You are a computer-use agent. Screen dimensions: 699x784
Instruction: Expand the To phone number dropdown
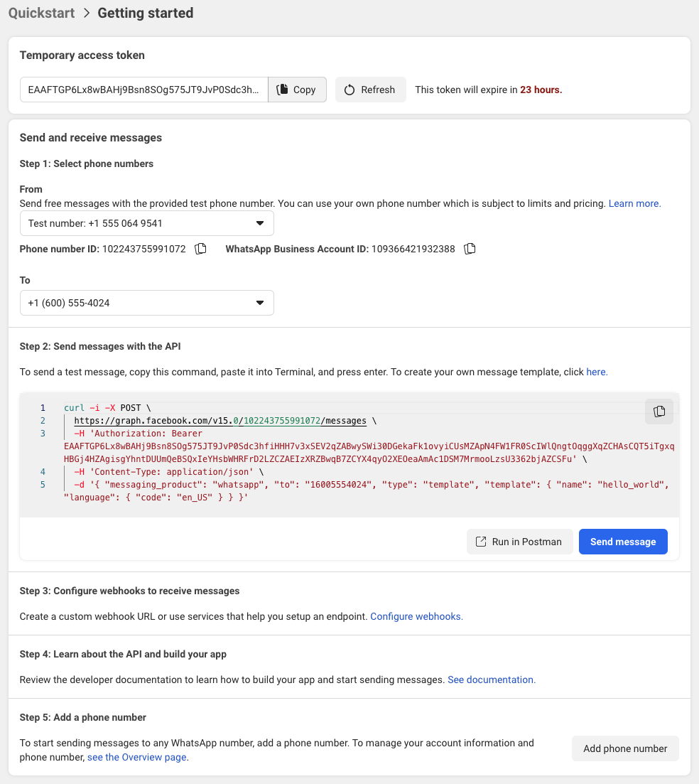(147, 303)
